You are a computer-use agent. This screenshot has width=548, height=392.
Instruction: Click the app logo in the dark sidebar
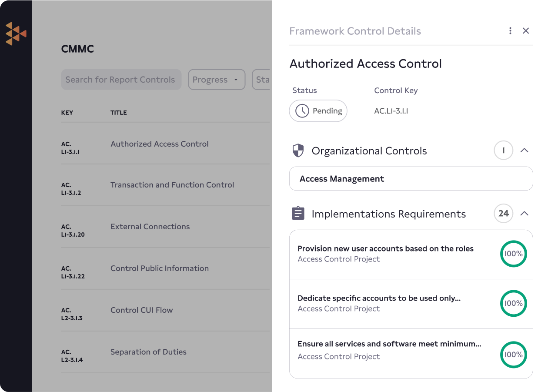click(16, 33)
